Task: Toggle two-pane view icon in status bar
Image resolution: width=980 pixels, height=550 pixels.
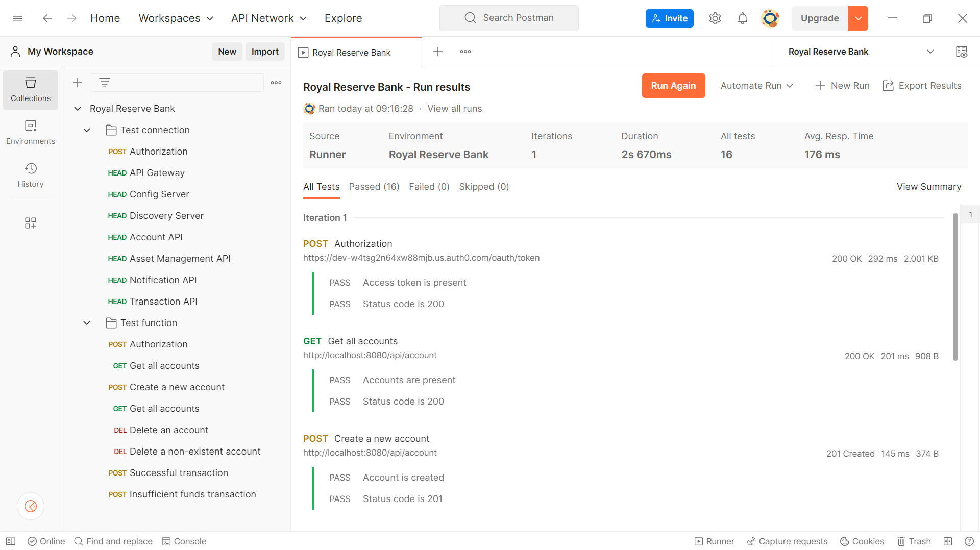Action: tap(948, 541)
